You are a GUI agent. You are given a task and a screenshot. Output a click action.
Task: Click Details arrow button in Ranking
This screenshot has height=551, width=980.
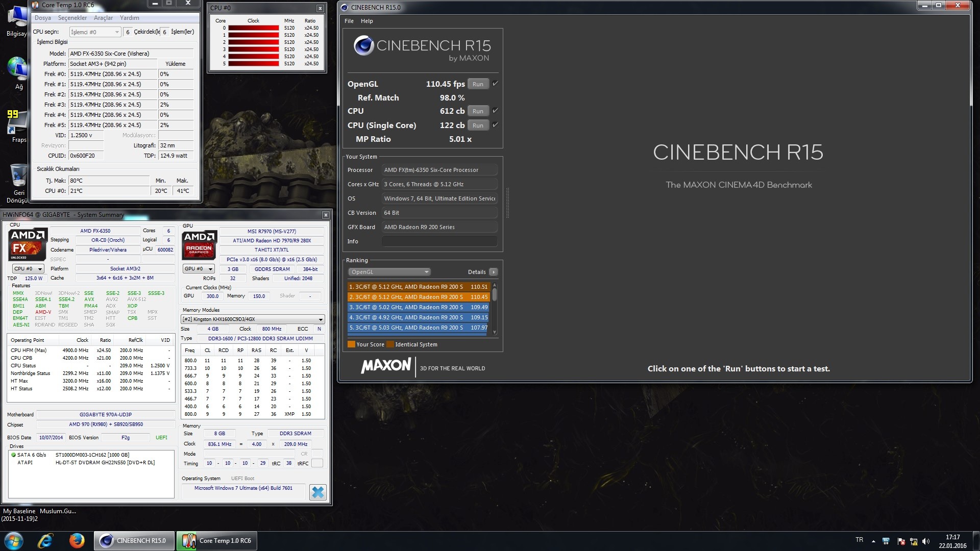tap(493, 272)
